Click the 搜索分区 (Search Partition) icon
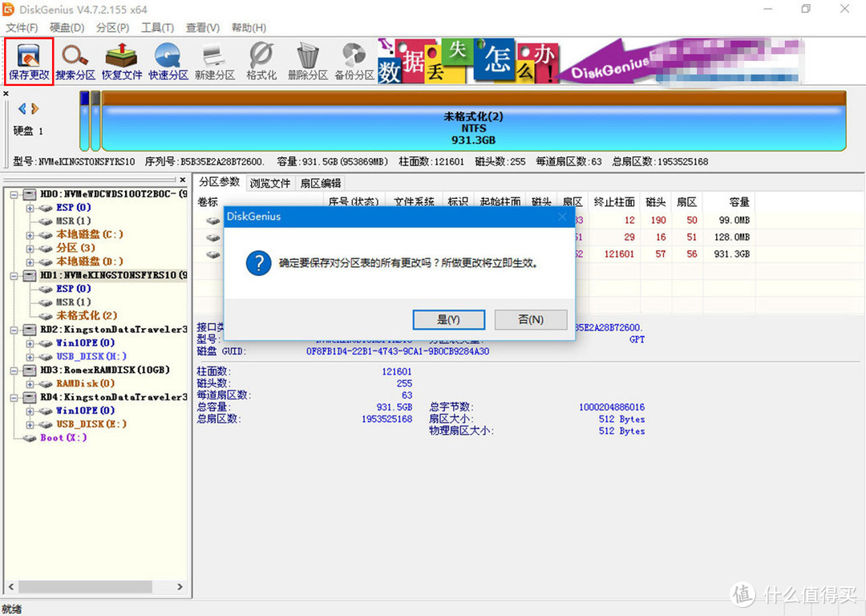Image resolution: width=866 pixels, height=616 pixels. tap(75, 61)
